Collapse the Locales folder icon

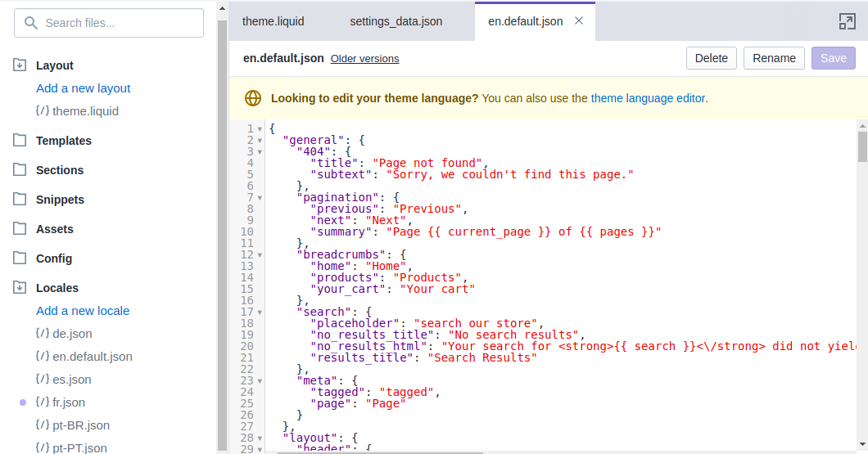[x=20, y=288]
